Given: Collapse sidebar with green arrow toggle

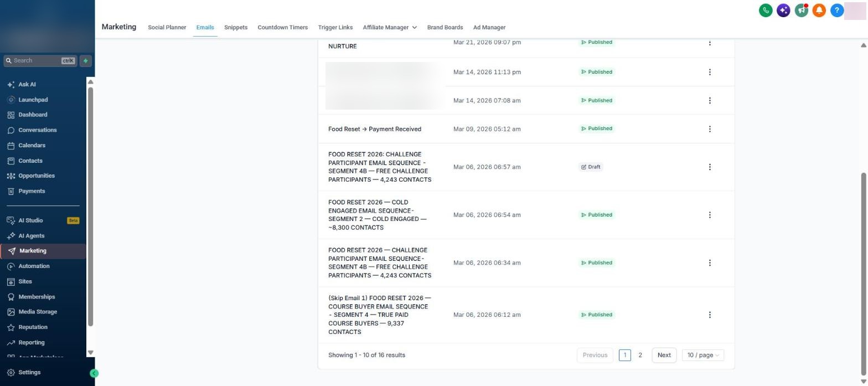Looking at the screenshot, I should (94, 373).
